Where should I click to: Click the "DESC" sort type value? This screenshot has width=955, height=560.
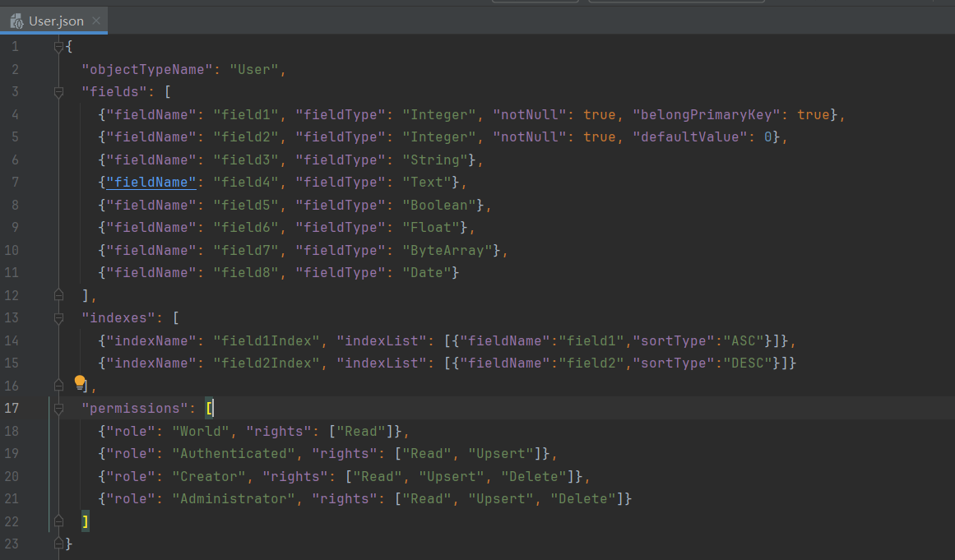tap(748, 363)
